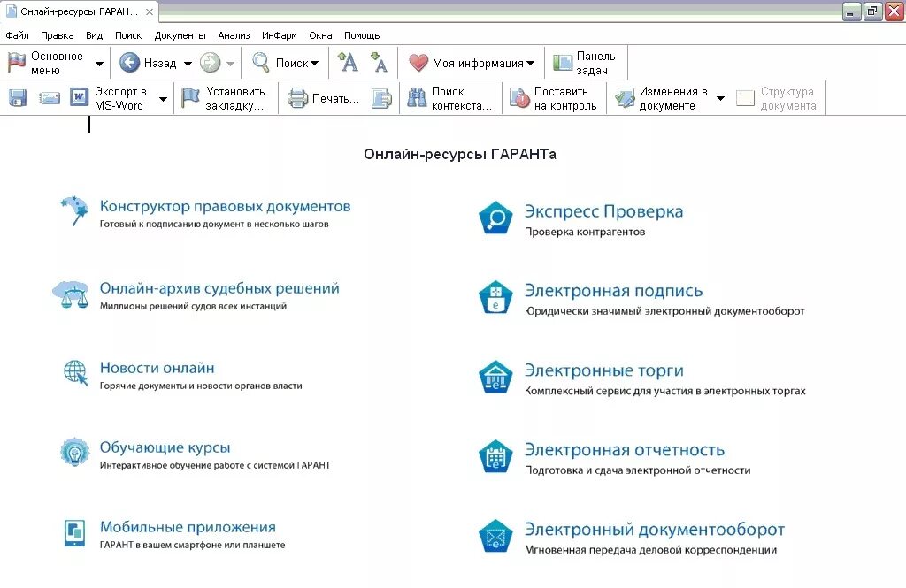Open the Электронные торги link
Screen dimensions: 906x588
(x=603, y=370)
